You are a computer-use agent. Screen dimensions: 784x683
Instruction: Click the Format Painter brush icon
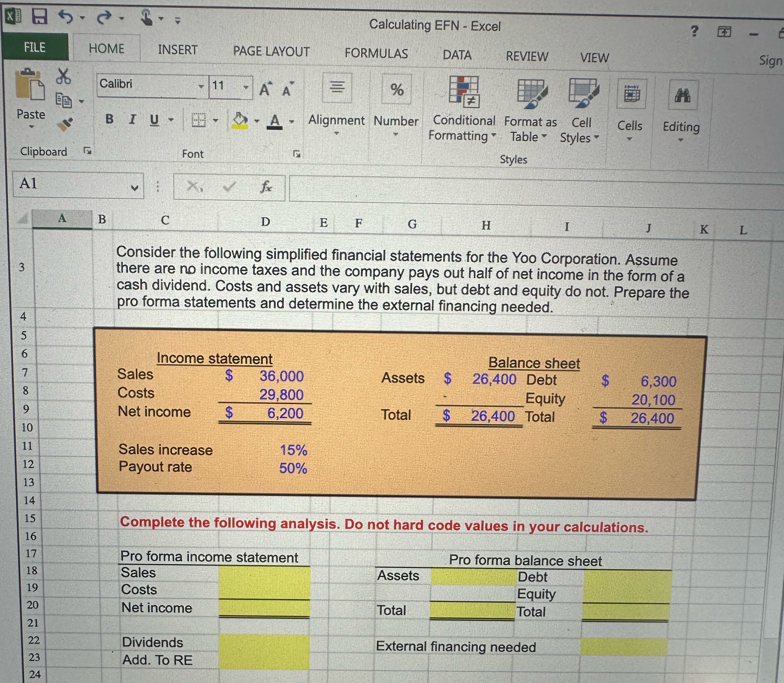[65, 124]
